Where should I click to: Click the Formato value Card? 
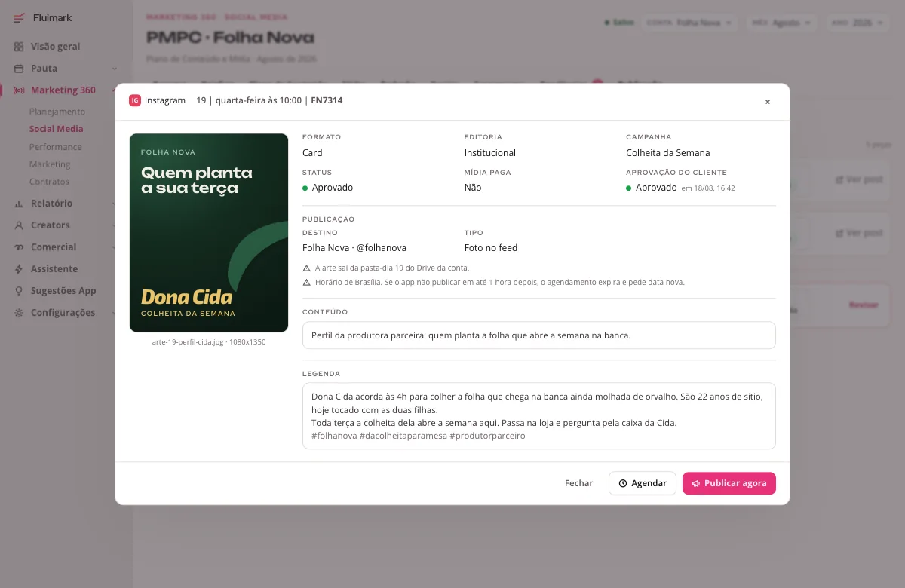tap(312, 152)
